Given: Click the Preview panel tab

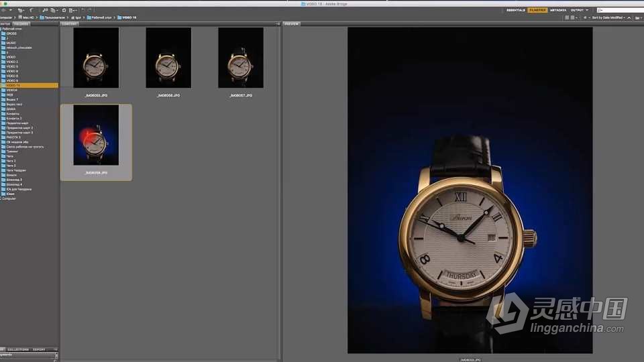Looking at the screenshot, I should pyautogui.click(x=292, y=24).
